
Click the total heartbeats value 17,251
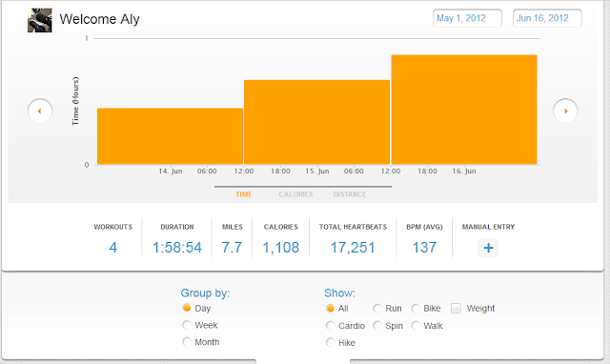[x=353, y=248]
